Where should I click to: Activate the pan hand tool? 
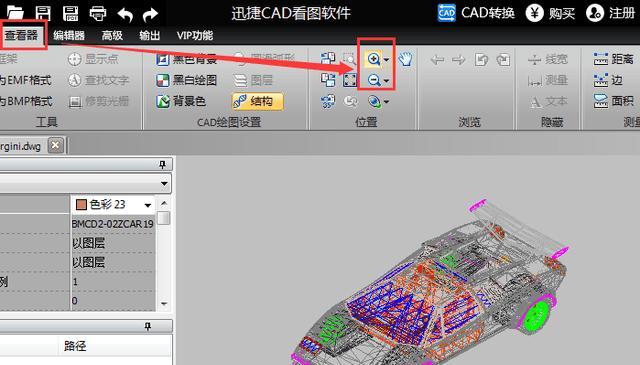pyautogui.click(x=405, y=59)
